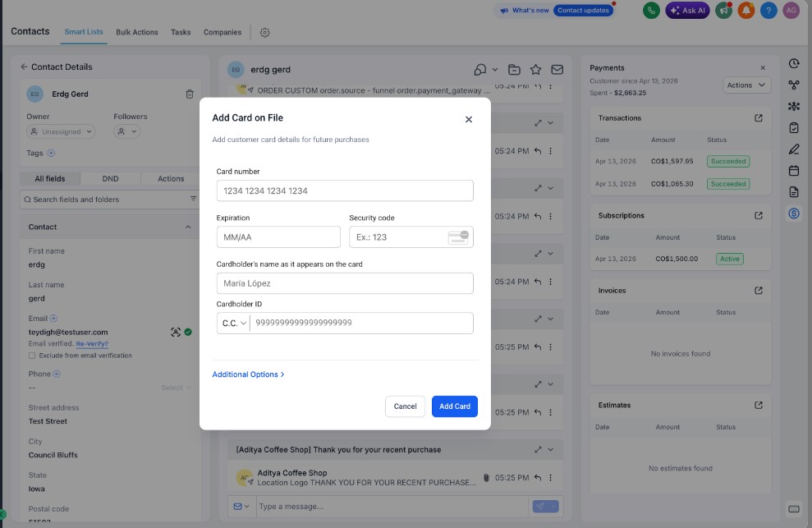The image size is (812, 528).
Task: Switch to the Bulk Actions tab
Action: tap(137, 32)
